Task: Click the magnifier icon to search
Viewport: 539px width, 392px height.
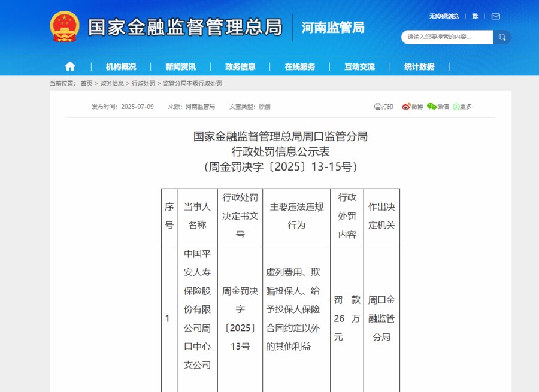Action: (502, 37)
